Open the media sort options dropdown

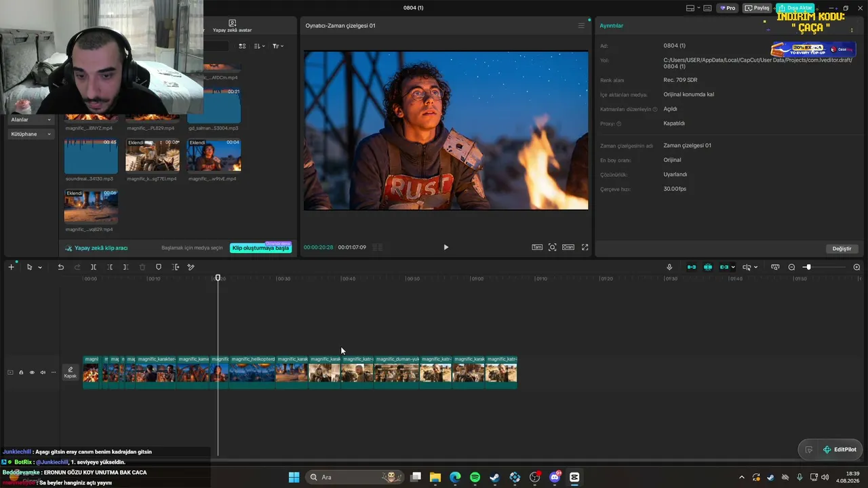[x=260, y=46]
